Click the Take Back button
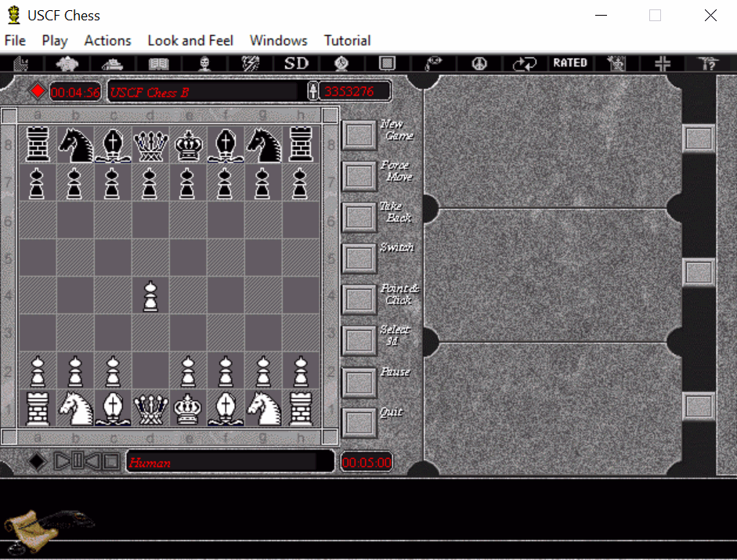Image resolution: width=737 pixels, height=560 pixels. click(x=359, y=217)
